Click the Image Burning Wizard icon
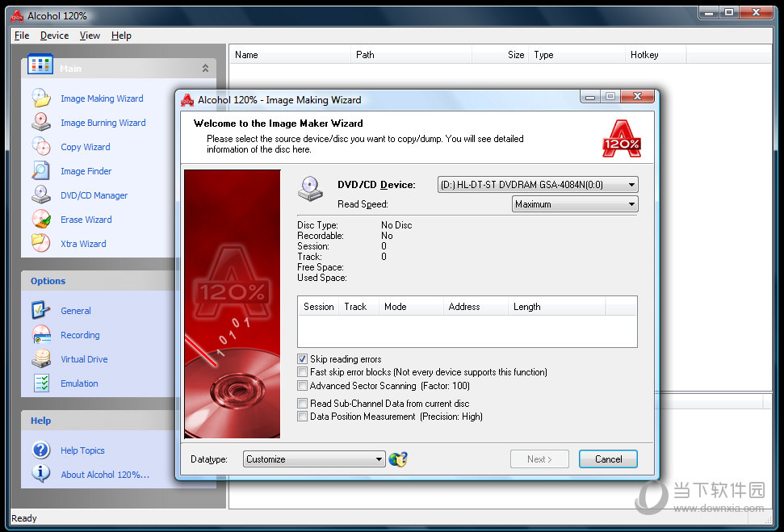Screen dimensions: 784x532 tap(41, 122)
